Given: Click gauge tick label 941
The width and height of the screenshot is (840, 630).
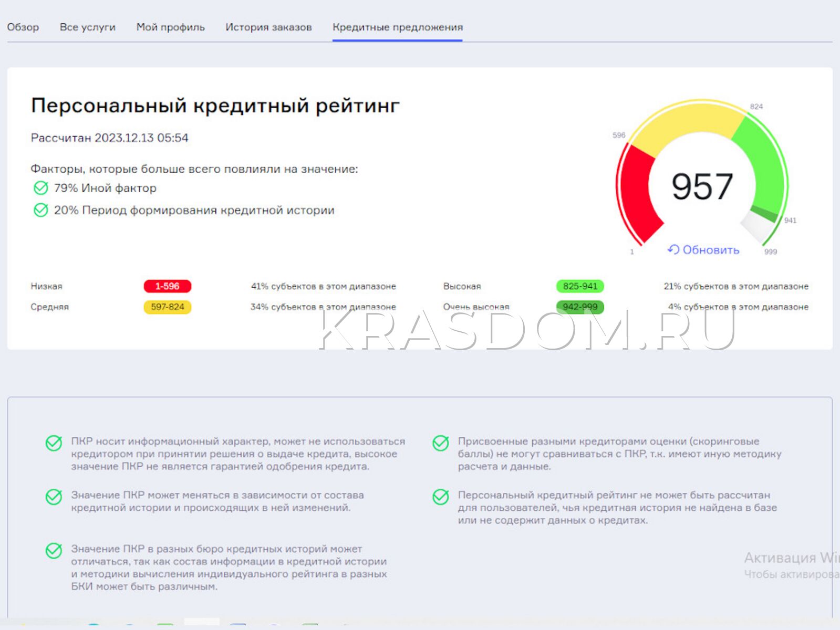Looking at the screenshot, I should click(x=790, y=220).
